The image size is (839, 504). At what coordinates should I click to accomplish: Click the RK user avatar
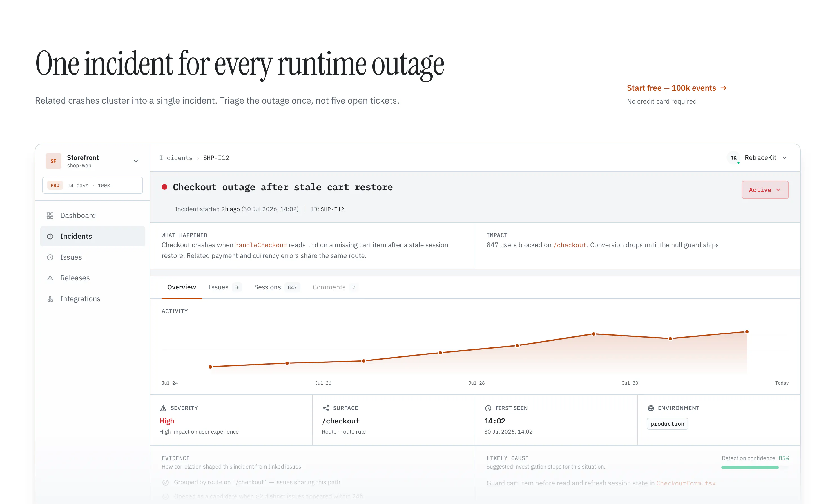[x=733, y=158]
